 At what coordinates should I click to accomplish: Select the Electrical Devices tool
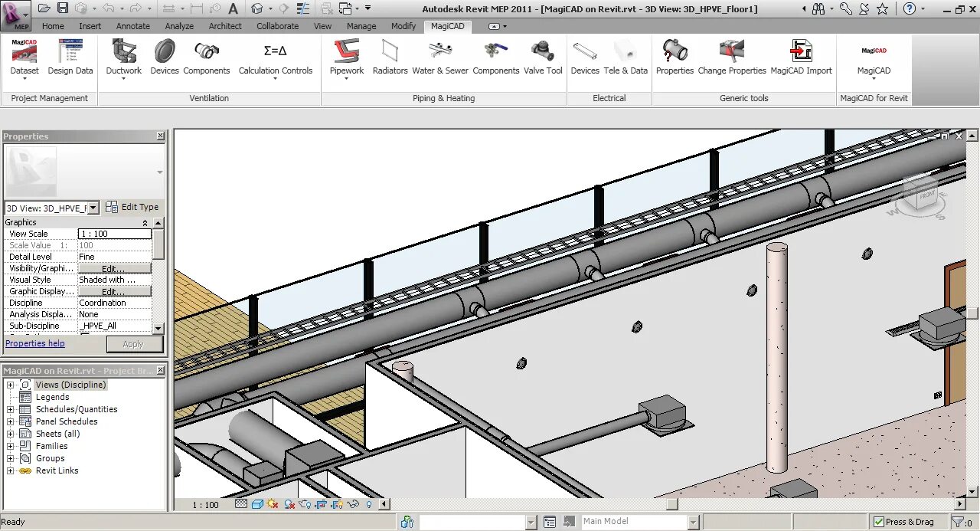[x=585, y=58]
